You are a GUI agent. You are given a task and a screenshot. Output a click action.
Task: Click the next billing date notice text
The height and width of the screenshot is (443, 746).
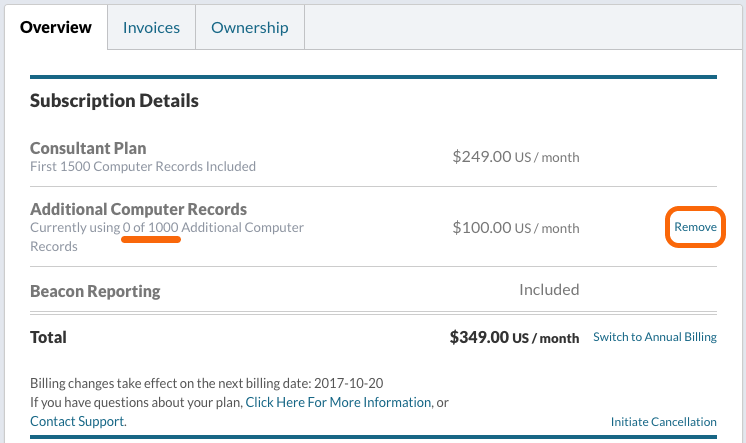206,384
